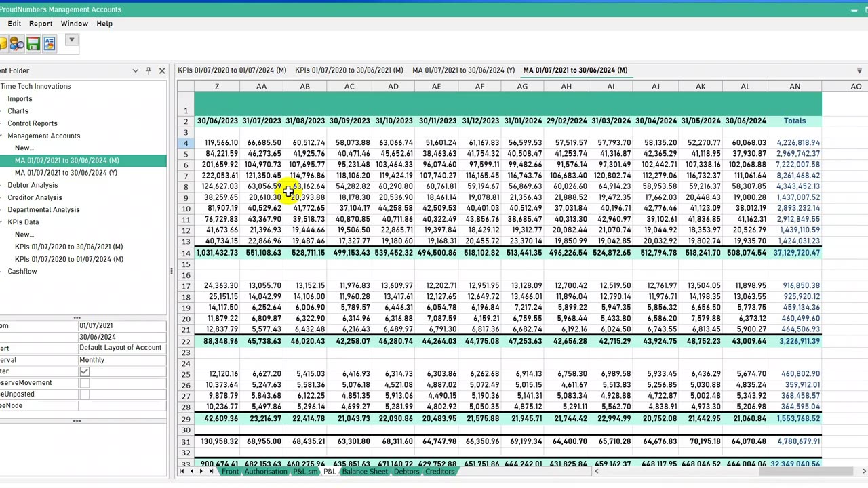Click the From date field 01/07/2021

[x=122, y=326]
